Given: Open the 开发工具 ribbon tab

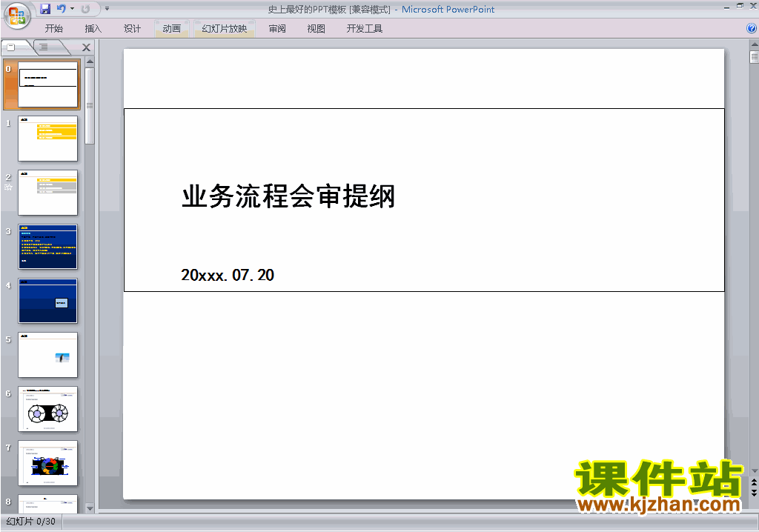Looking at the screenshot, I should point(365,29).
